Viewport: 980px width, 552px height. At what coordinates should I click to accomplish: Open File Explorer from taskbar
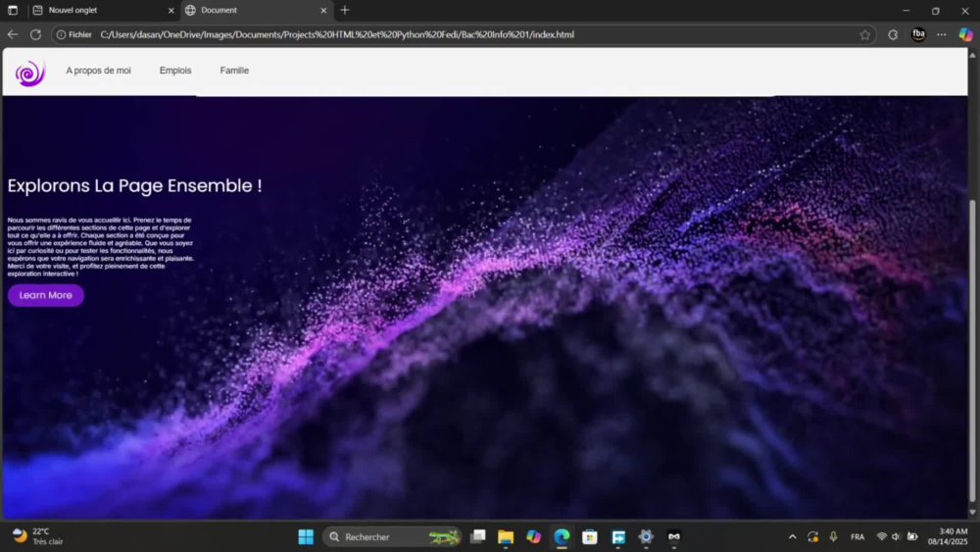click(x=506, y=537)
